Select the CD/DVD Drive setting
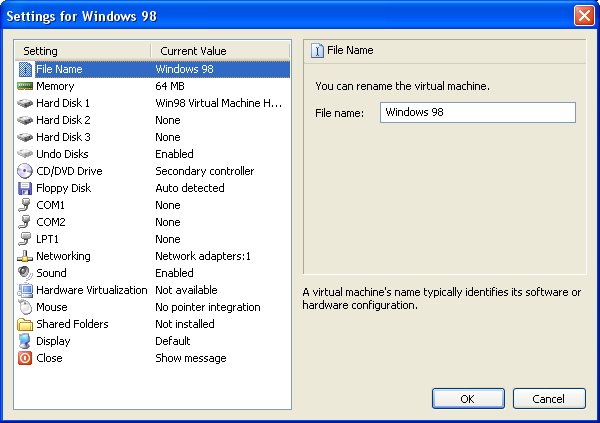 152,171
